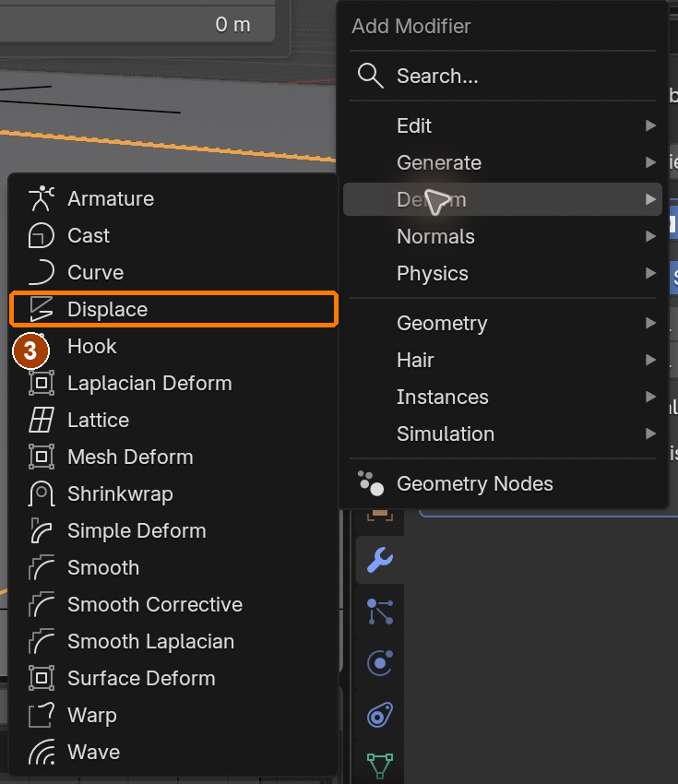Screen dimensions: 678x784
Task: Choose Armature text in the Deform list
Action: click(111, 198)
